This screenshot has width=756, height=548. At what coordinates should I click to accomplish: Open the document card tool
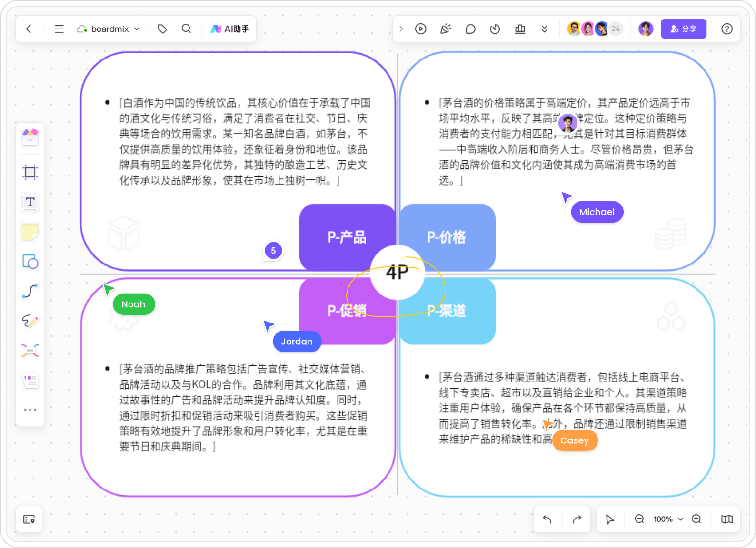[x=30, y=381]
